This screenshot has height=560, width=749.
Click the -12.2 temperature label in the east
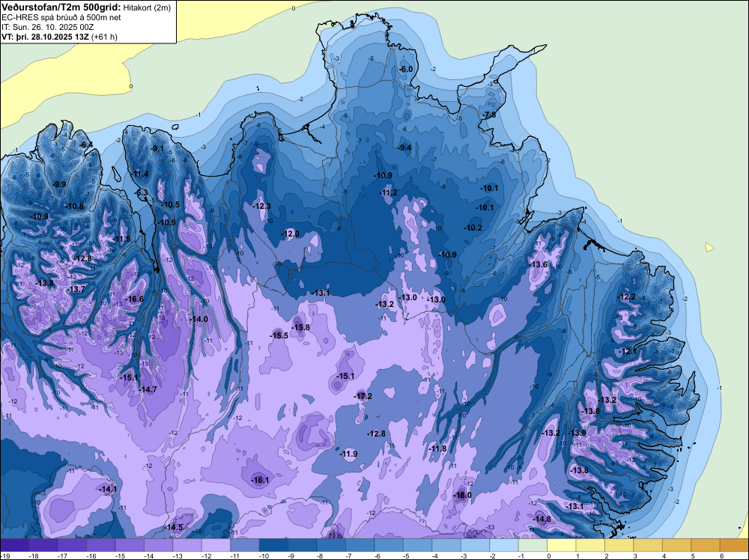627,296
